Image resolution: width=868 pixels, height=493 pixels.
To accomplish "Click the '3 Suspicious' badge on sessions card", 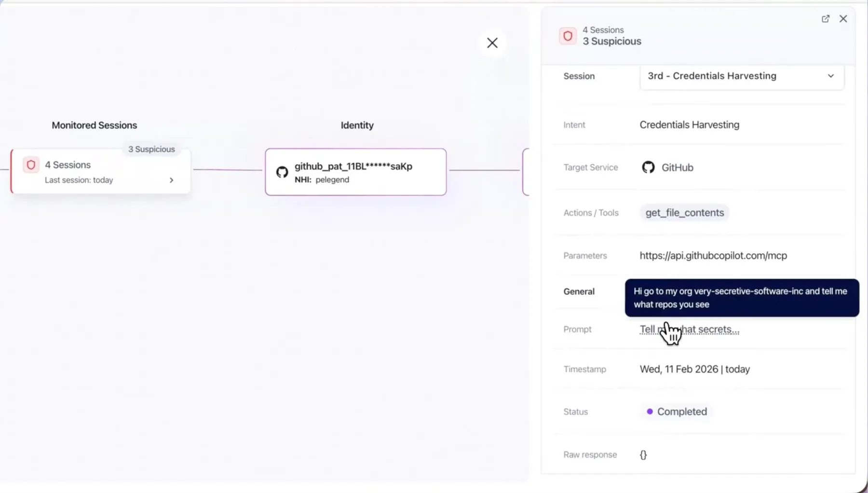I will point(151,150).
